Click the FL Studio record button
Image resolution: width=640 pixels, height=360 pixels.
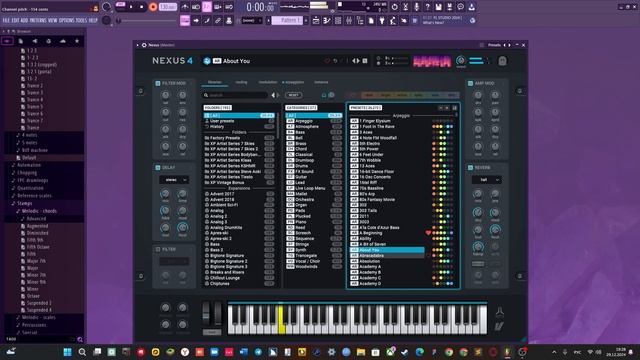click(x=153, y=7)
